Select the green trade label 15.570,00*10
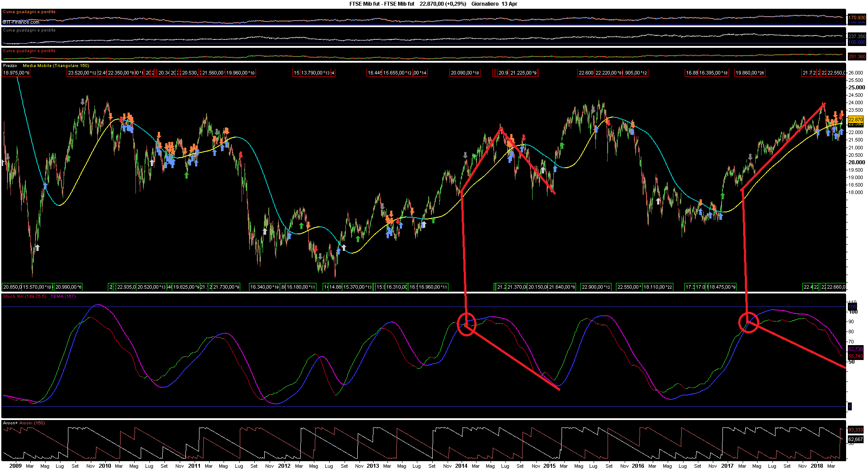Image resolution: width=868 pixels, height=473 pixels. tap(38, 287)
